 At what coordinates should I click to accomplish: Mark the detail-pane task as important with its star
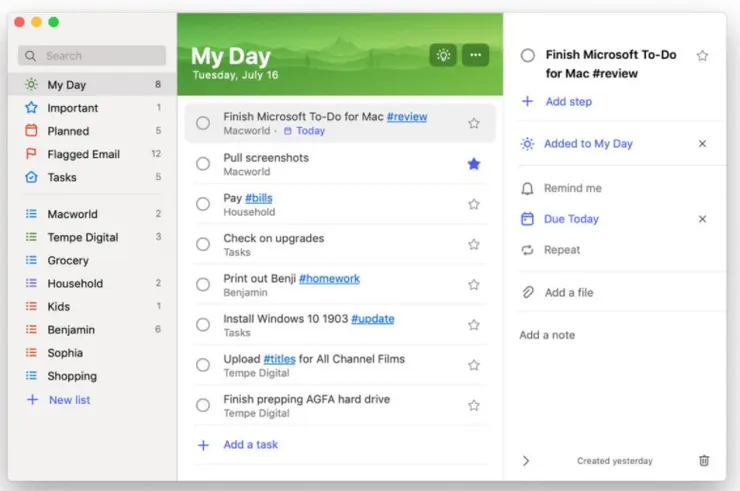702,56
